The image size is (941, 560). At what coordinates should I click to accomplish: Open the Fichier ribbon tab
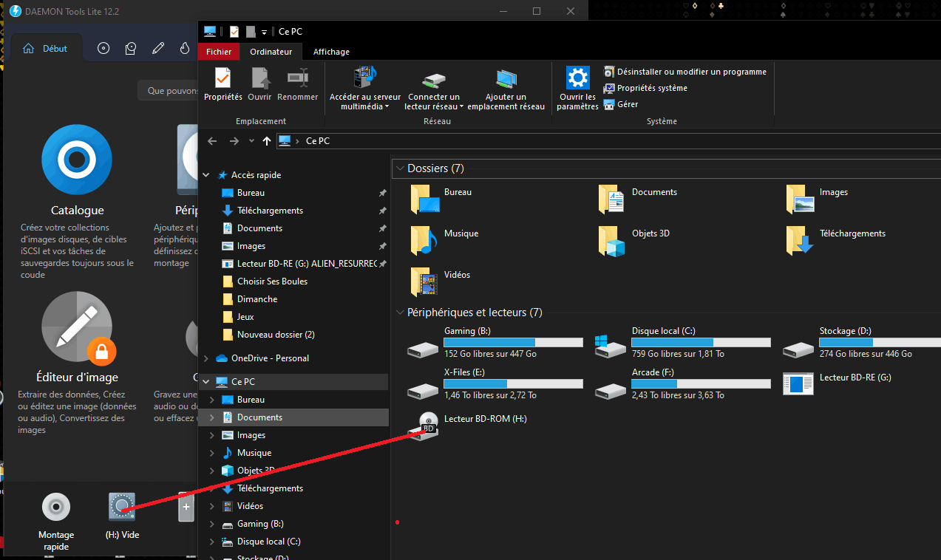(219, 52)
